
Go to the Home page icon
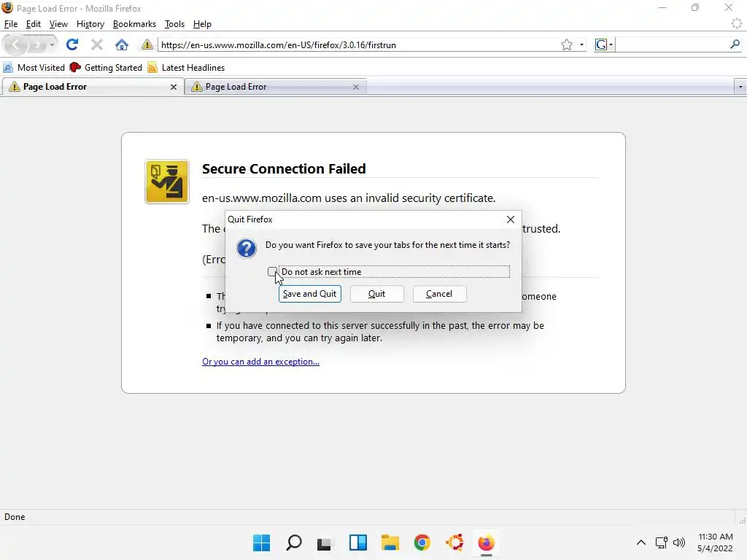coord(122,44)
